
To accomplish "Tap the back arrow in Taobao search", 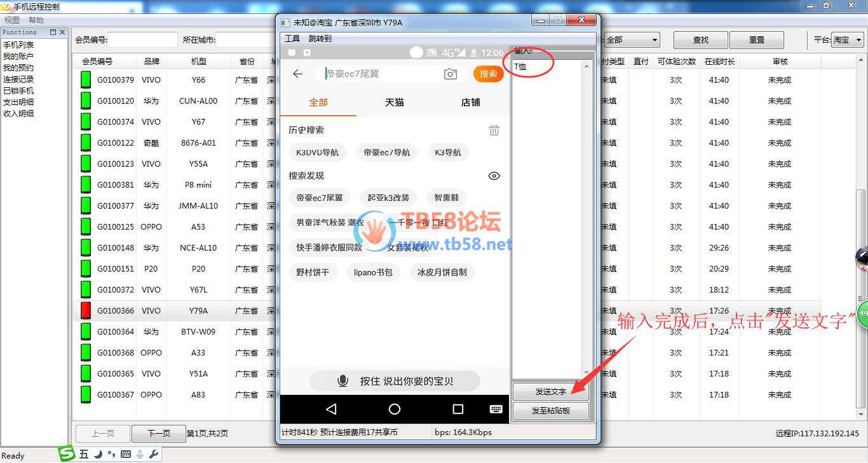I will pos(297,74).
